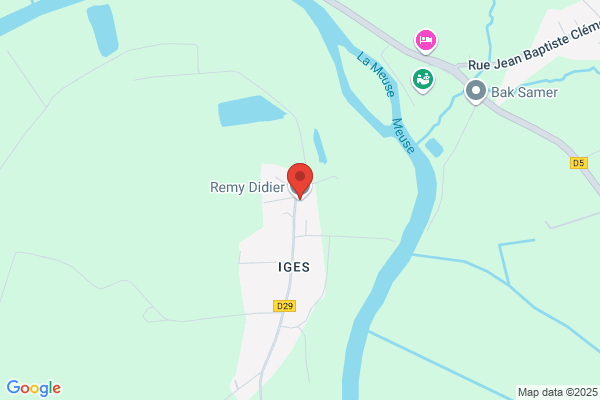
Task: Click the small narrow pond right of large pond
Action: point(320,146)
